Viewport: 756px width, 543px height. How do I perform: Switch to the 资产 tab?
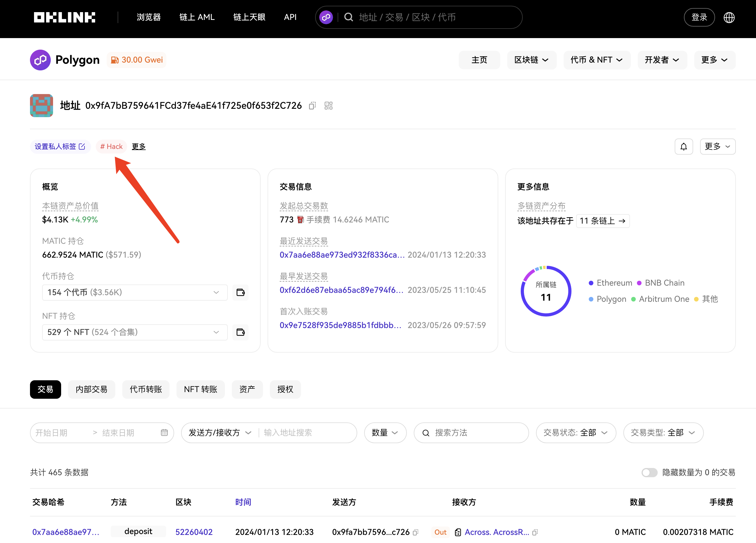click(247, 390)
